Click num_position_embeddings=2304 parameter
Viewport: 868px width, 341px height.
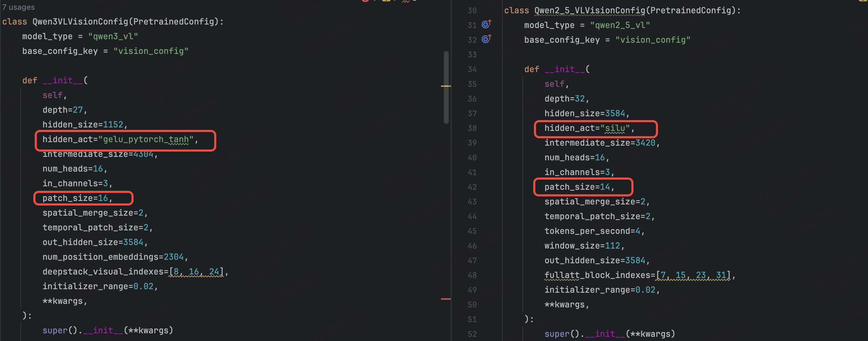coord(113,257)
